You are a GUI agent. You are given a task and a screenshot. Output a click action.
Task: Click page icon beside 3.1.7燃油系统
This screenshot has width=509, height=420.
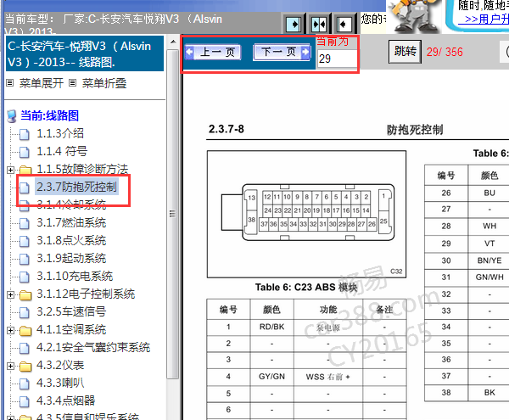[25, 223]
